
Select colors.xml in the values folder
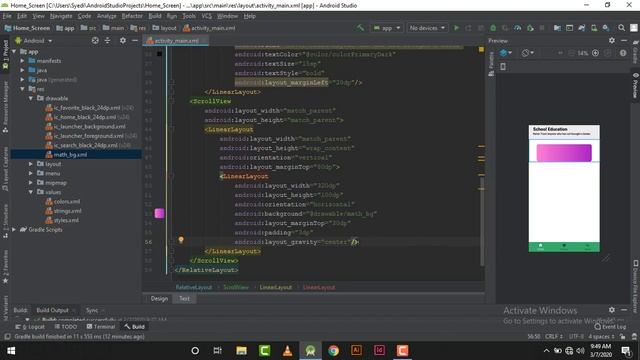(x=67, y=201)
